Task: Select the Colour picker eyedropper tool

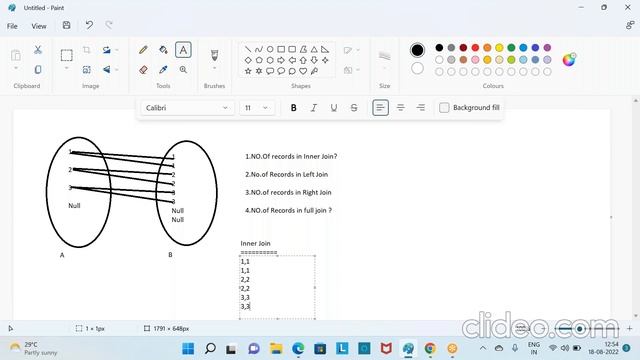Action: [163, 70]
